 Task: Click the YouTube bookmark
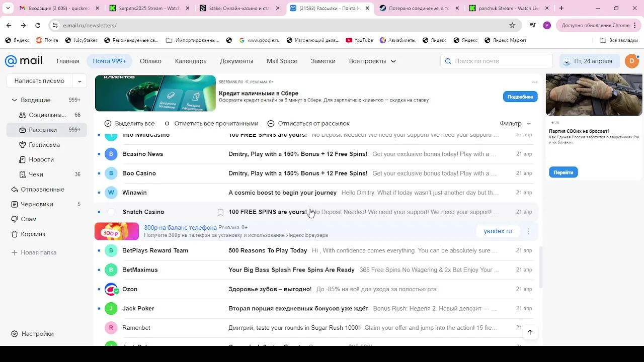coord(359,40)
